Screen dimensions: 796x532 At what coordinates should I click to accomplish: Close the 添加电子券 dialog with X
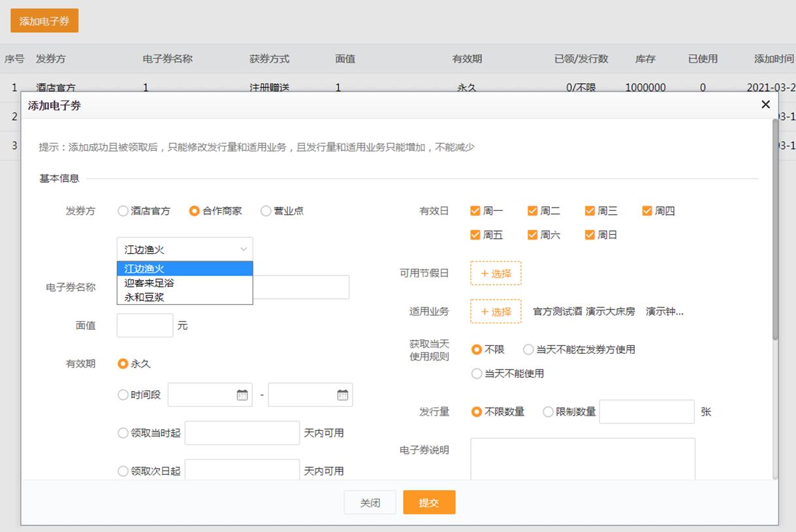[x=765, y=104]
